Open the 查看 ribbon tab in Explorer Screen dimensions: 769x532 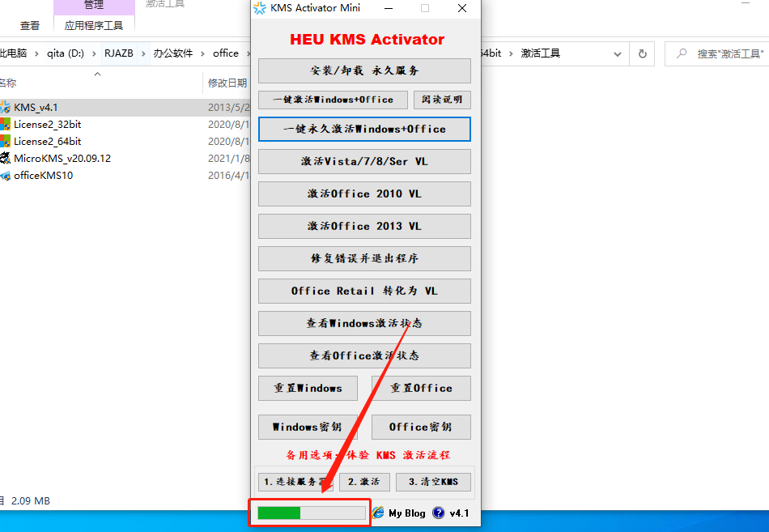(29, 26)
